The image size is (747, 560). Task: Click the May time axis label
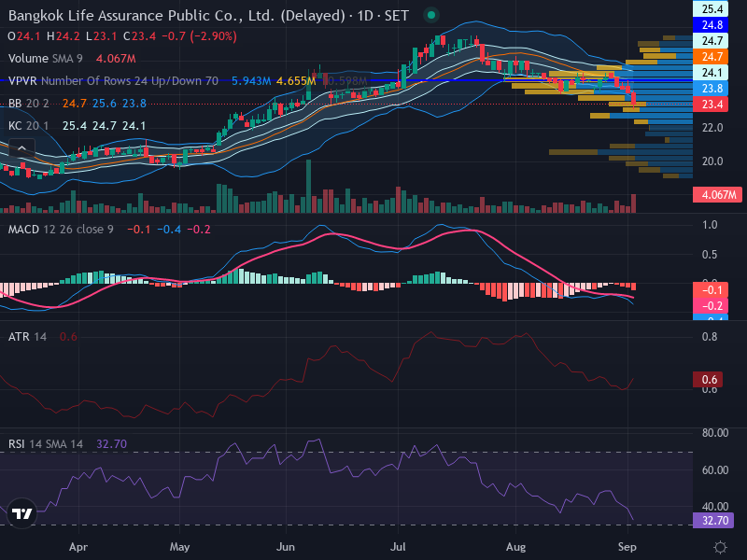[x=179, y=547]
